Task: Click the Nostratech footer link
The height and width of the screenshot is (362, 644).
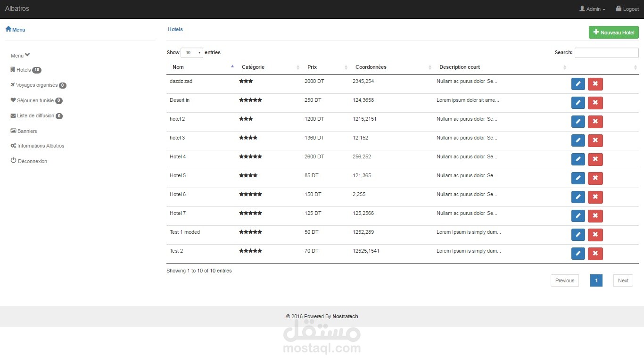Action: pyautogui.click(x=345, y=316)
